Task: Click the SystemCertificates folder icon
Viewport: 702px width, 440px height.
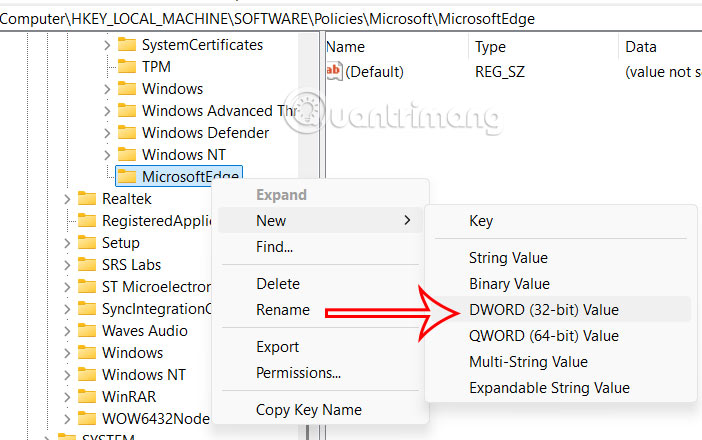Action: (x=127, y=45)
